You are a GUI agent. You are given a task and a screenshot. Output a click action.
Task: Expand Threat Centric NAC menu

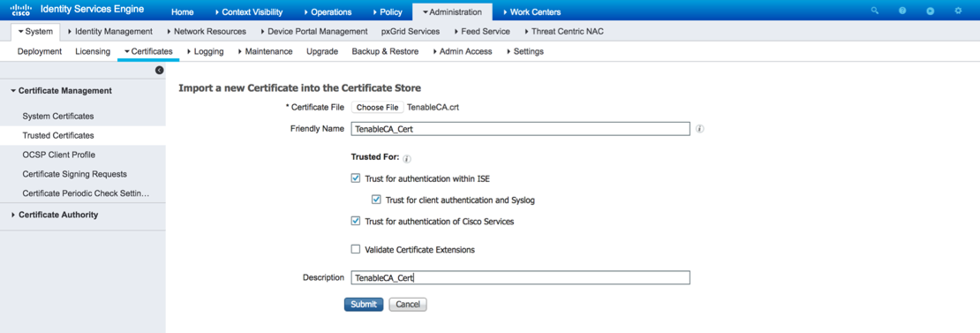click(x=563, y=31)
